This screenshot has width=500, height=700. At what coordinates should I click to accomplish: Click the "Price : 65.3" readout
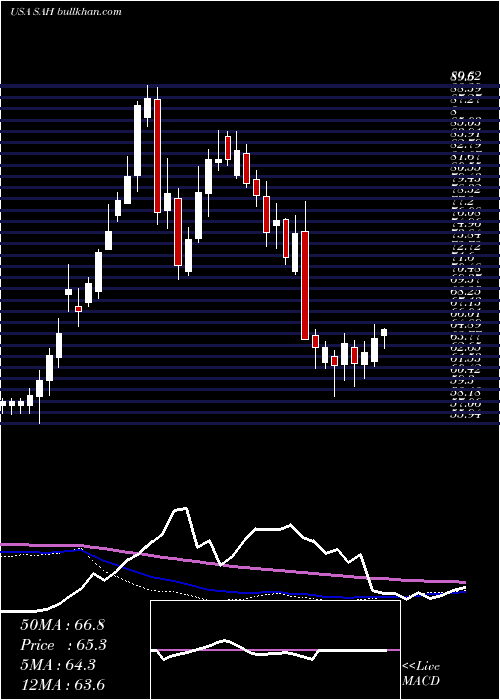pyautogui.click(x=64, y=645)
